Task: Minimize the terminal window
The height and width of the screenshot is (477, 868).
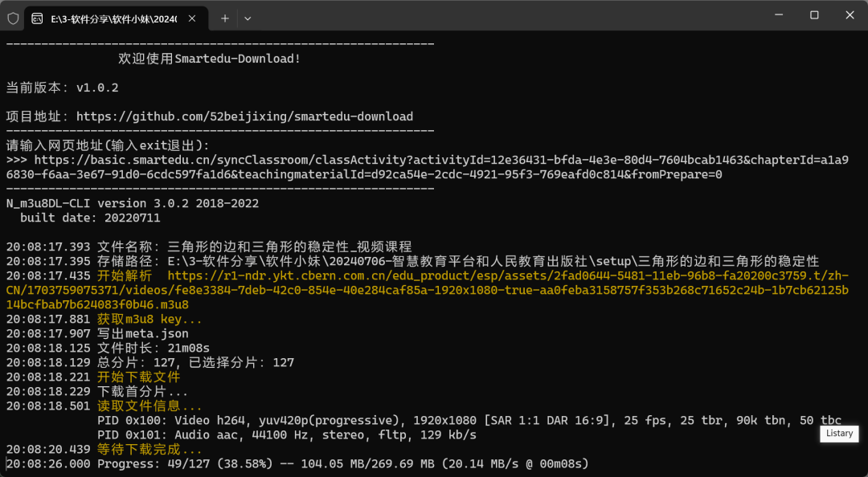Action: [x=780, y=15]
